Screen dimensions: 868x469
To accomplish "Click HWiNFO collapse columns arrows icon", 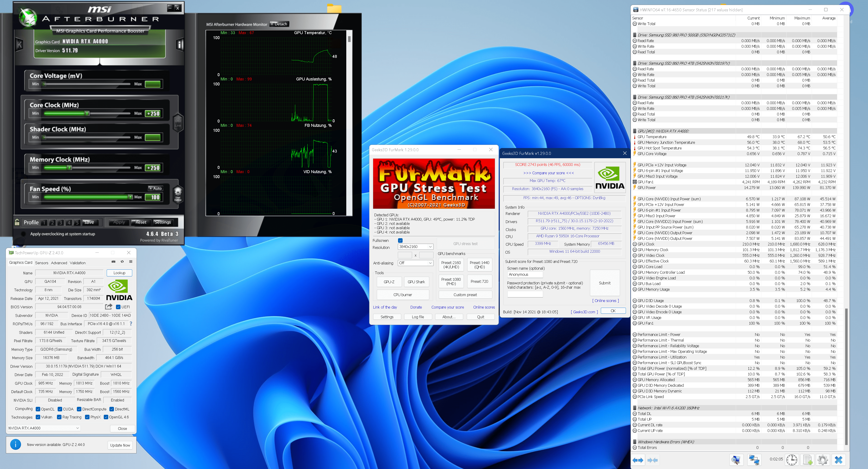I will point(652,460).
